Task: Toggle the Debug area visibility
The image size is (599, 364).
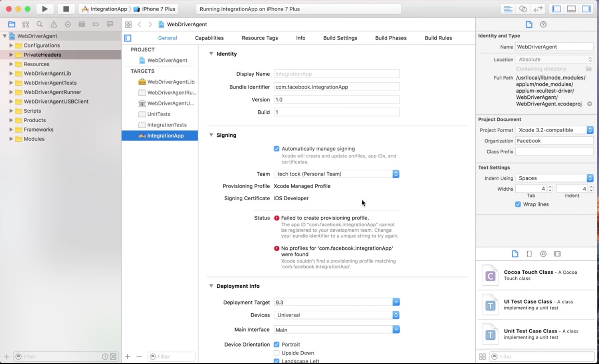Action: coord(571,9)
